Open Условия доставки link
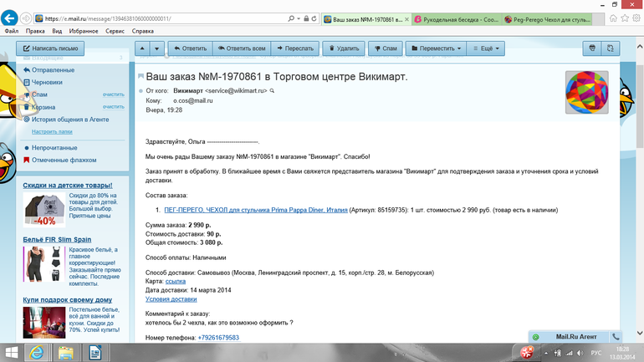644x362 pixels. pos(171,299)
